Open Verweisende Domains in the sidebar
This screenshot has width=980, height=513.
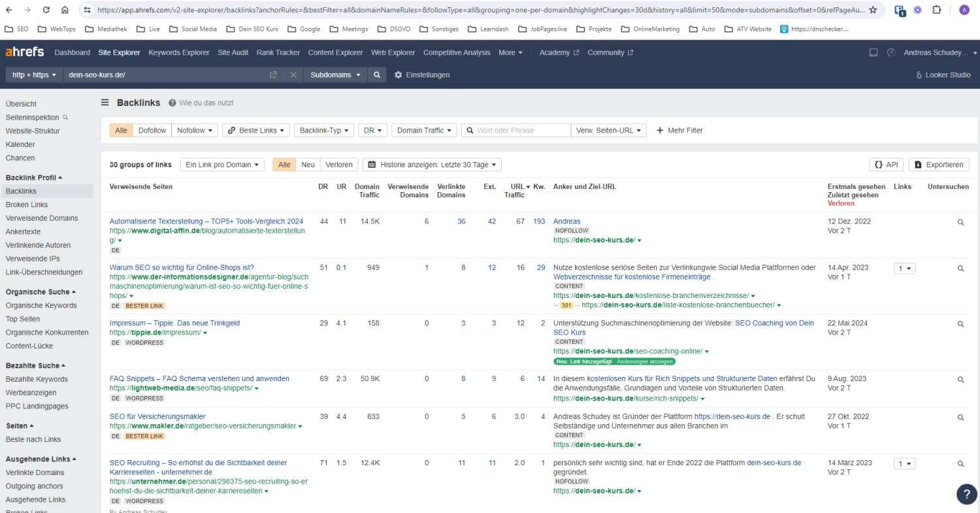tap(42, 218)
